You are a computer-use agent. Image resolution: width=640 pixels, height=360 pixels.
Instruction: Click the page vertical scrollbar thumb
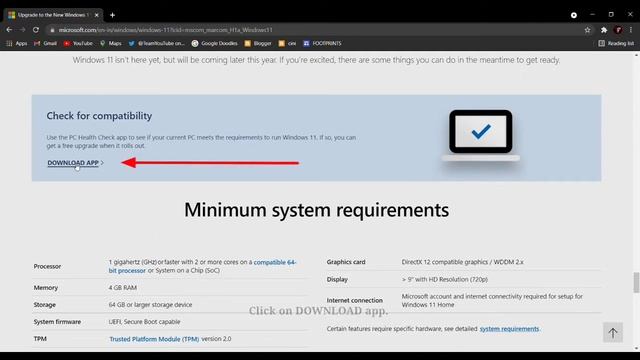[x=636, y=282]
